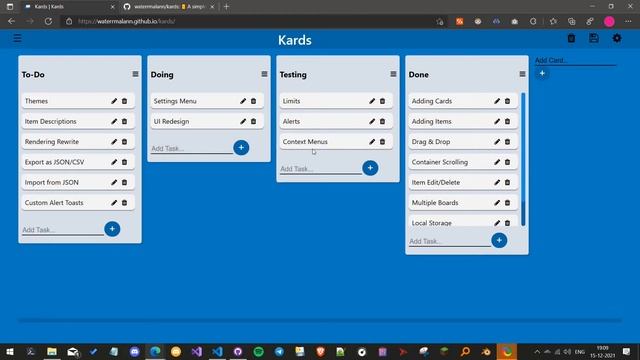Switch to the Kards browser tab

(x=69, y=7)
